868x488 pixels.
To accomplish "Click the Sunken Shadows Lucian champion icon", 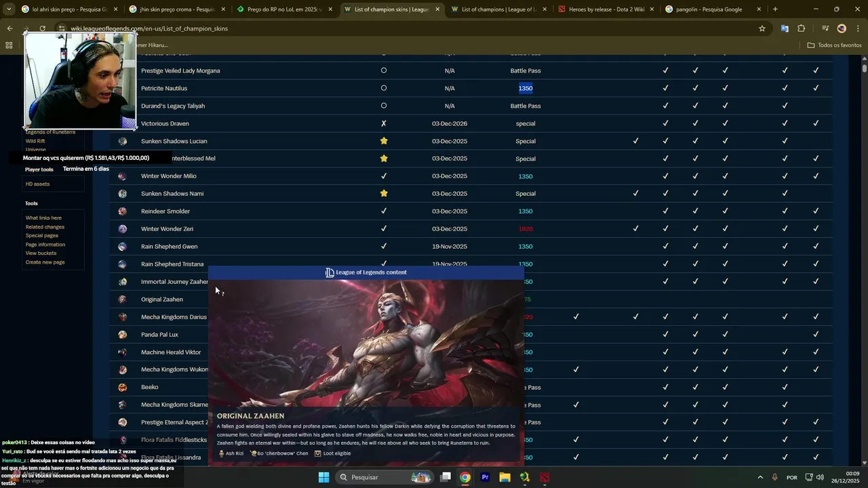I will (123, 141).
